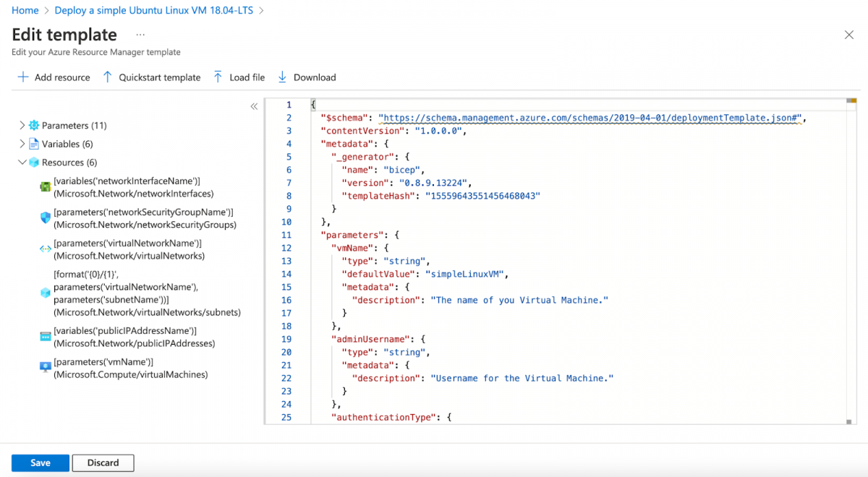Save the template changes
Screen dimensions: 868x477
tap(41, 463)
